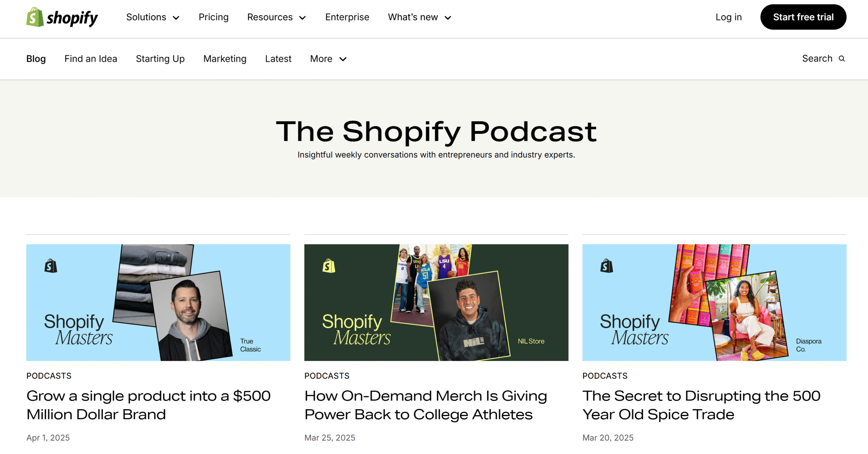Open search via magnifying glass icon
This screenshot has height=454, width=868.
pyautogui.click(x=842, y=59)
